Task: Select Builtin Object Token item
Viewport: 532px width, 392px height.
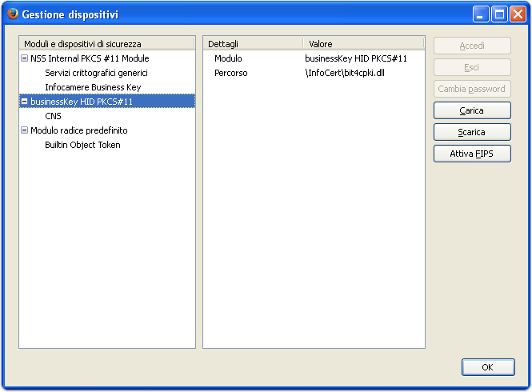Action: [x=82, y=145]
